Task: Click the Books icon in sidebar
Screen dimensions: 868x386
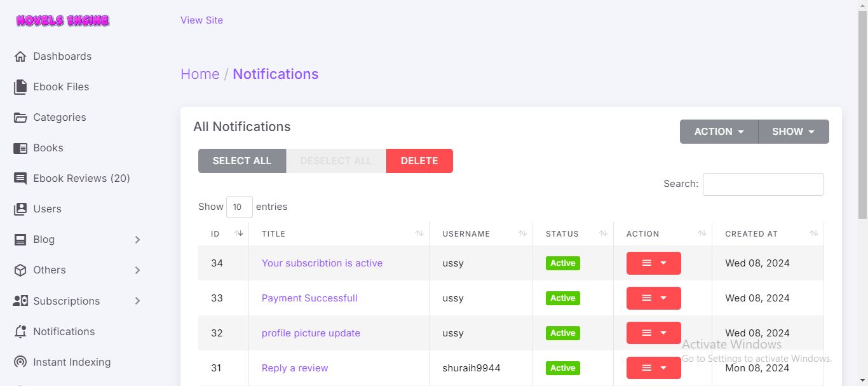Action: [x=20, y=148]
